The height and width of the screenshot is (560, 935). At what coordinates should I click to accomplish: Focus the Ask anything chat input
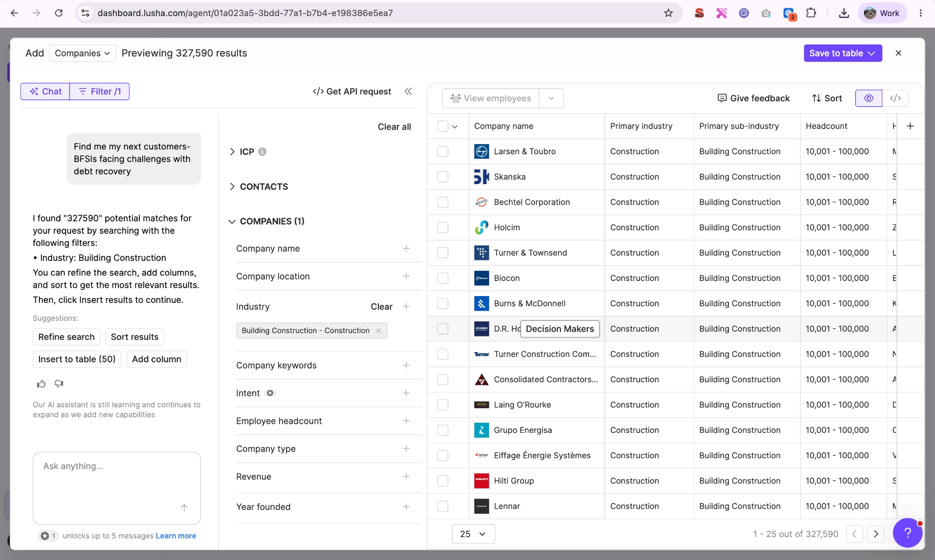click(x=117, y=488)
